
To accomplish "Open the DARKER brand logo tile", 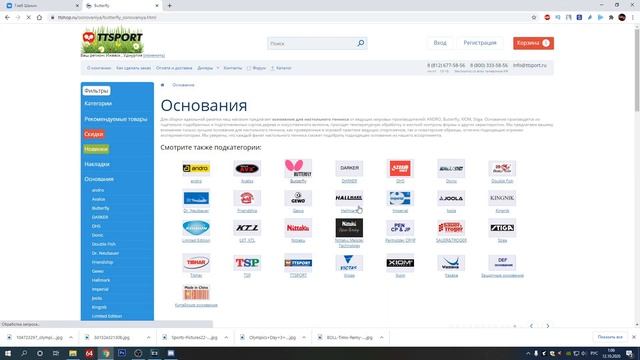I will (349, 168).
